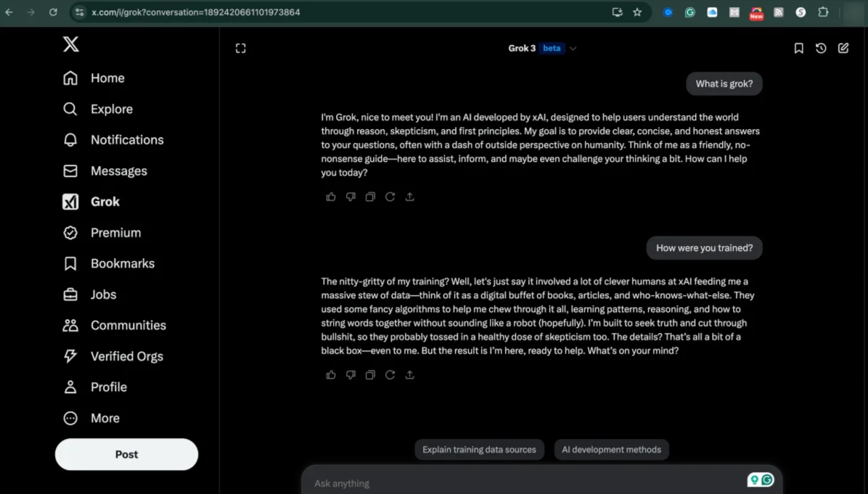
Task: Bookmark this Grok conversation
Action: pos(798,49)
